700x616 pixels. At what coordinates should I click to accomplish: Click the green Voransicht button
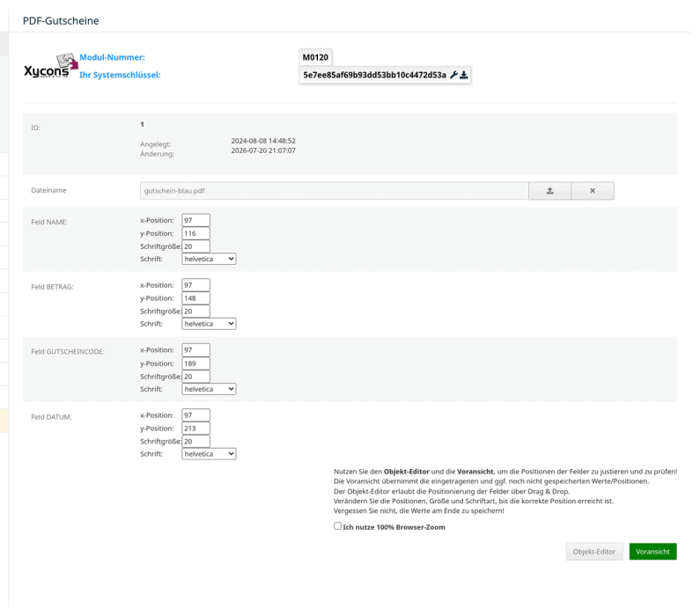(x=652, y=552)
